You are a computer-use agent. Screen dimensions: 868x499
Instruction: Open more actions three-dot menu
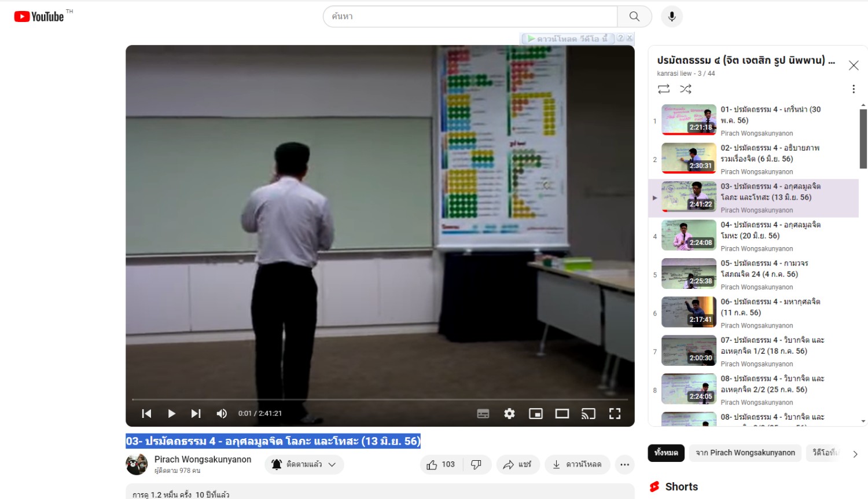pos(624,464)
